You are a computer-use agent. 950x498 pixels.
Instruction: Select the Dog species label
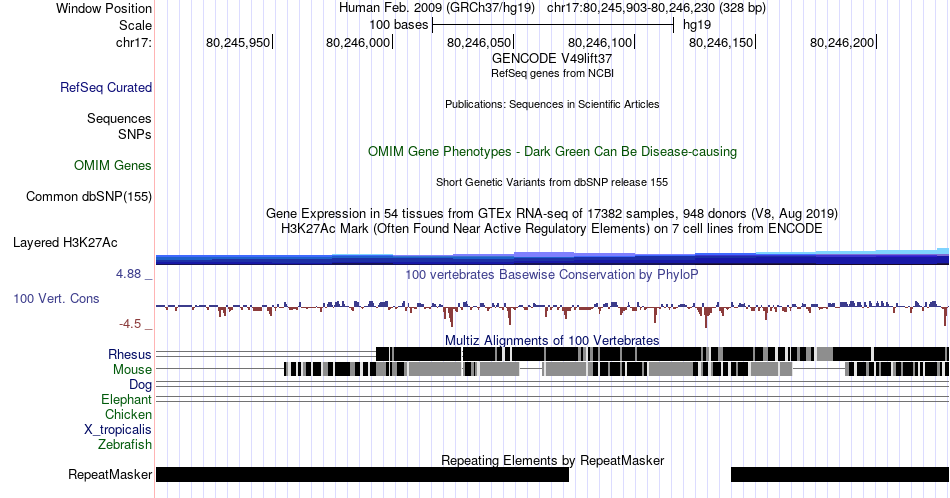pos(141,385)
